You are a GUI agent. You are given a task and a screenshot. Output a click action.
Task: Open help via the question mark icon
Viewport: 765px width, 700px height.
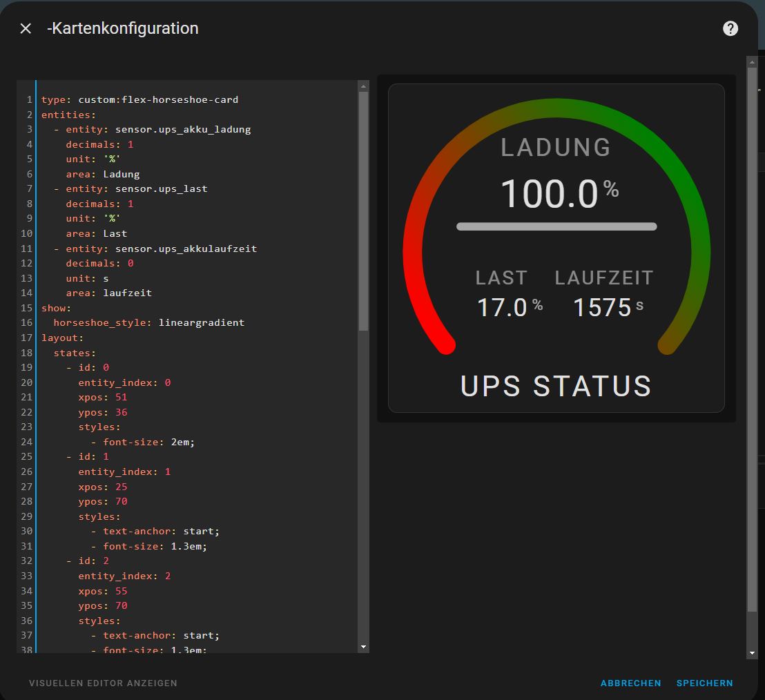coord(730,28)
